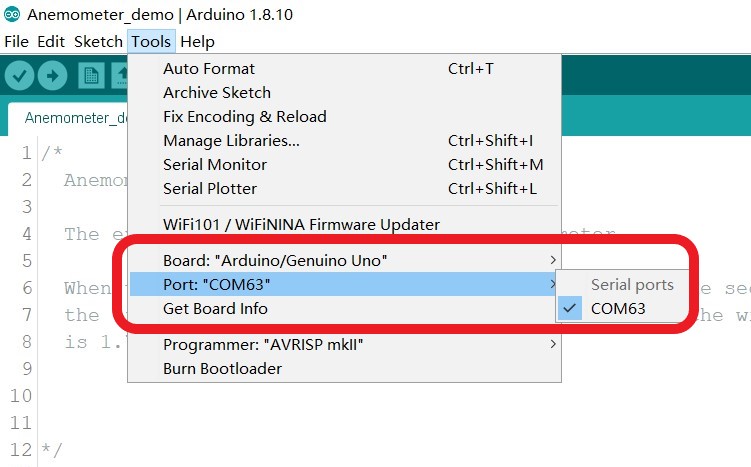Select Archive Sketch menu entry
The width and height of the screenshot is (751, 467).
pyautogui.click(x=344, y=92)
